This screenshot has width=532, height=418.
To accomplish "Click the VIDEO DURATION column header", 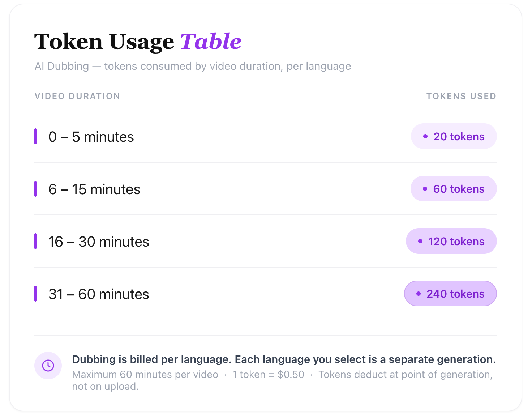I will (x=77, y=96).
